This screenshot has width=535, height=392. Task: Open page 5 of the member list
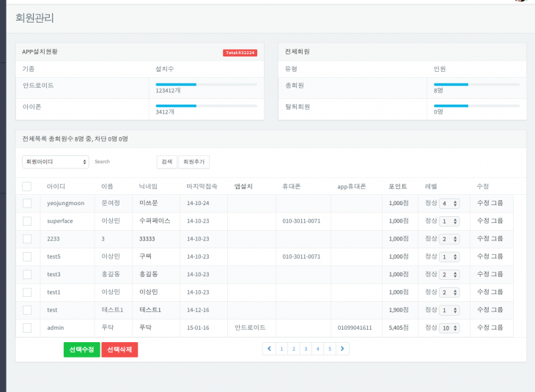(330, 349)
